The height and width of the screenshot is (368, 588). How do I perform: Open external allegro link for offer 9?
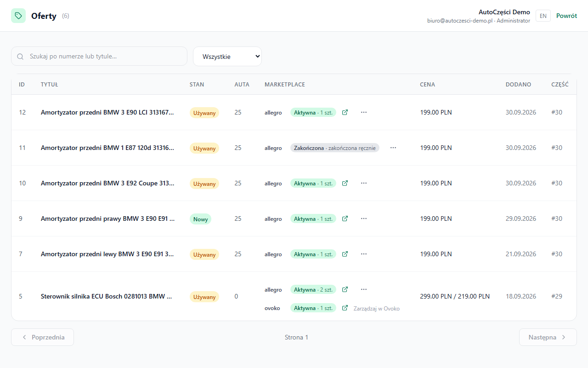point(345,218)
